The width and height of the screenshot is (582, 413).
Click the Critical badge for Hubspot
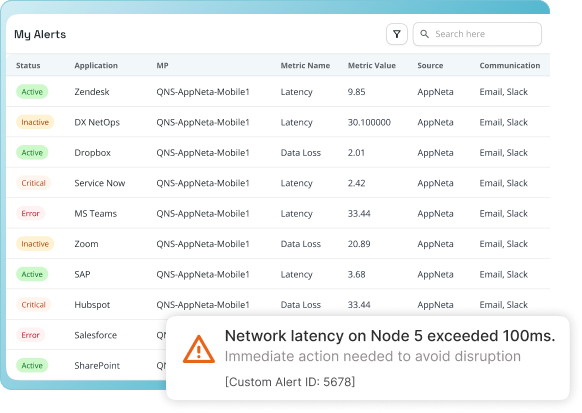point(33,305)
